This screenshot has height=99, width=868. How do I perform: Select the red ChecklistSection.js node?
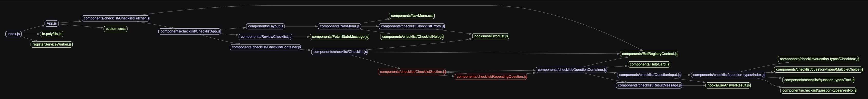click(412, 72)
